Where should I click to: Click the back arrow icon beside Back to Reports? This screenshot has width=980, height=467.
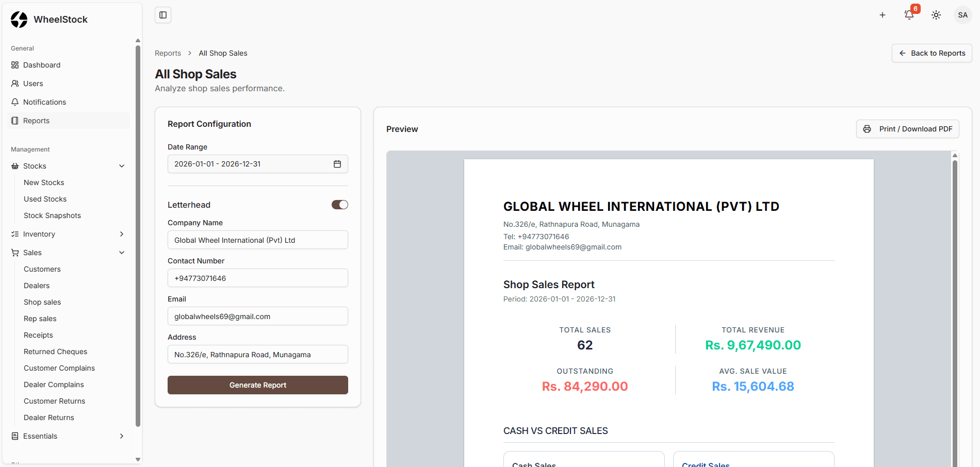point(903,53)
